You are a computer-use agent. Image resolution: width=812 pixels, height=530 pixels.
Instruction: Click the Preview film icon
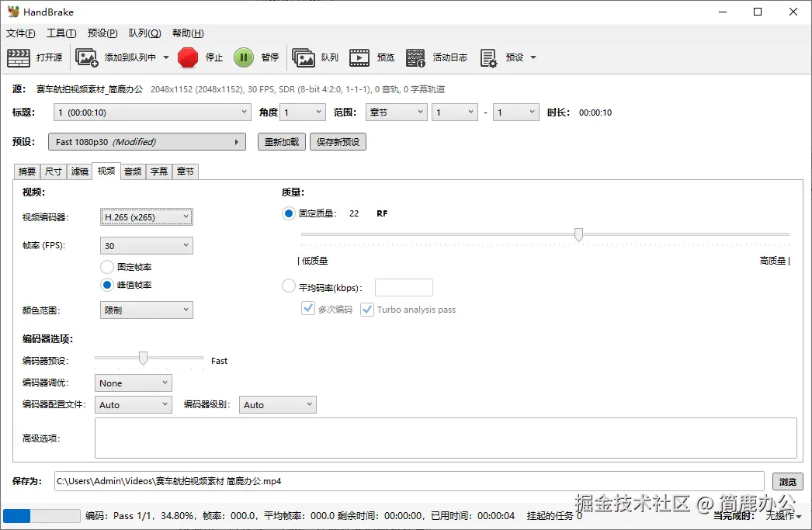pyautogui.click(x=359, y=57)
